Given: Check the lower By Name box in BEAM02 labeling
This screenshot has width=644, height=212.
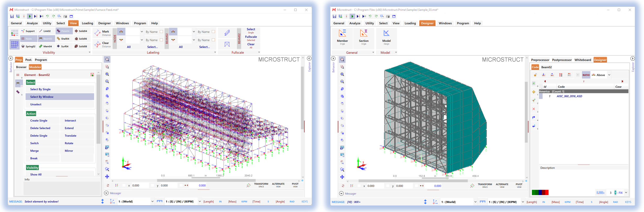Looking at the screenshot, I should click(214, 40).
